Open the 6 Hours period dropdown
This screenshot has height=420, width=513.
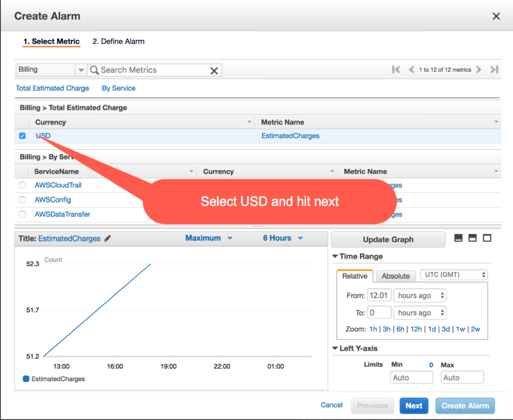pyautogui.click(x=283, y=238)
